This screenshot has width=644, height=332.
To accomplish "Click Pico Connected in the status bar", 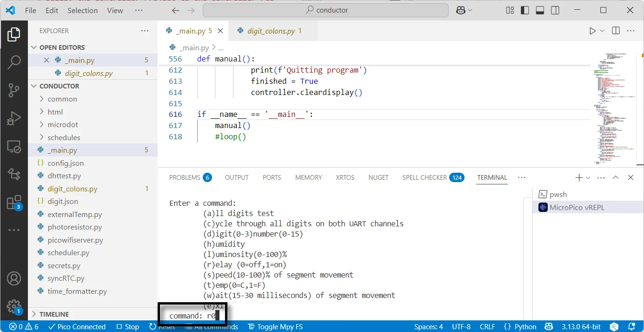I will point(77,326).
